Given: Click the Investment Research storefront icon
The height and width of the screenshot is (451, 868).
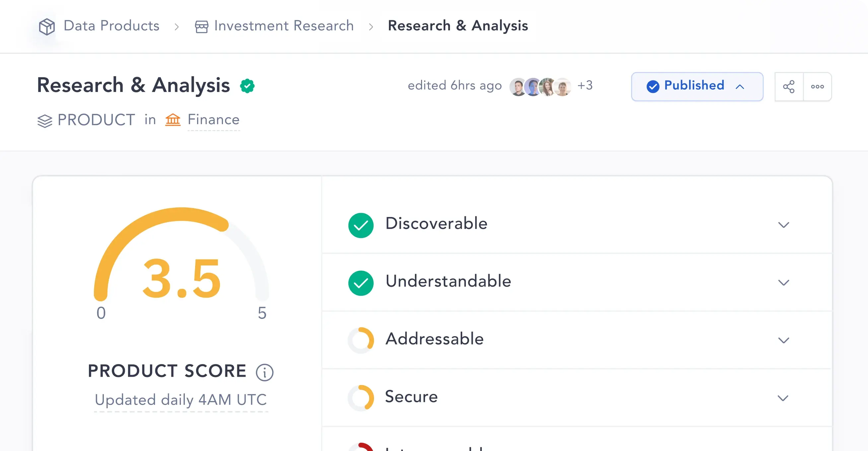Looking at the screenshot, I should (x=201, y=27).
